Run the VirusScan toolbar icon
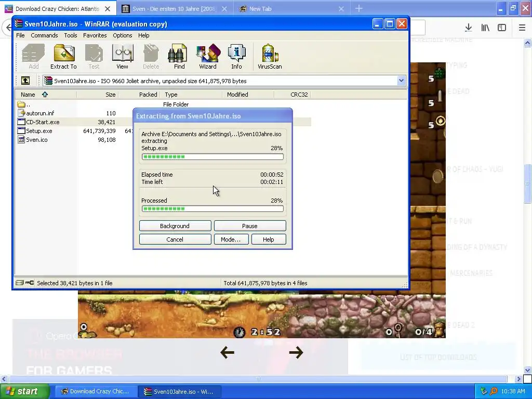The image size is (532, 399). (270, 57)
